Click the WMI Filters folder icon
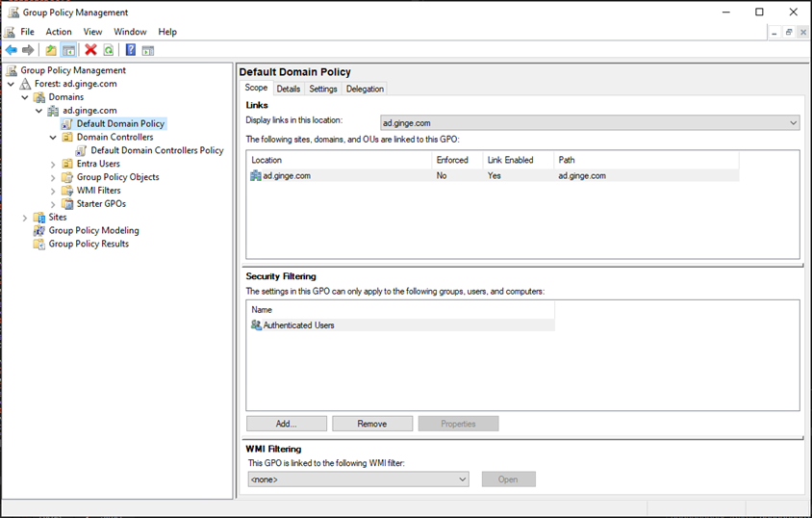Viewport: 812px width, 518px height. pyautogui.click(x=67, y=190)
